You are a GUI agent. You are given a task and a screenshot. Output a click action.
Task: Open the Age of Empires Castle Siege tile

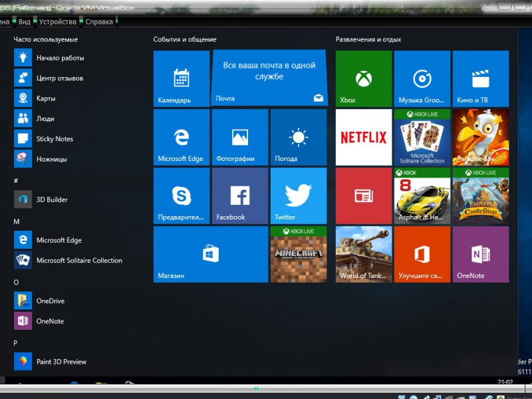click(481, 196)
